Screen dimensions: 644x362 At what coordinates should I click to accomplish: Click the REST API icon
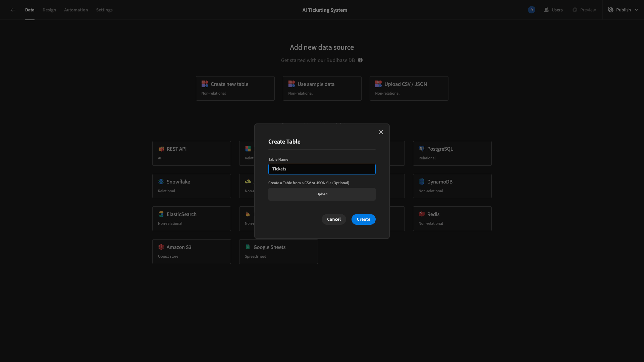(161, 149)
